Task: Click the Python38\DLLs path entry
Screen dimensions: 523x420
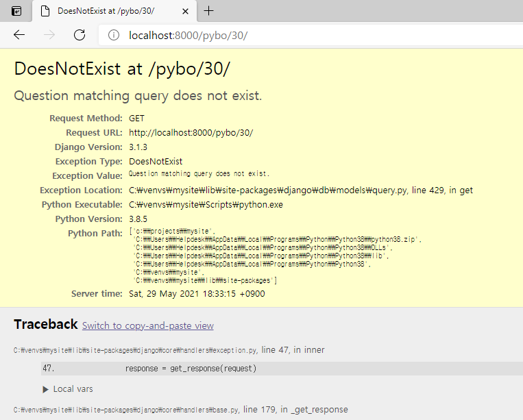Action: point(263,247)
